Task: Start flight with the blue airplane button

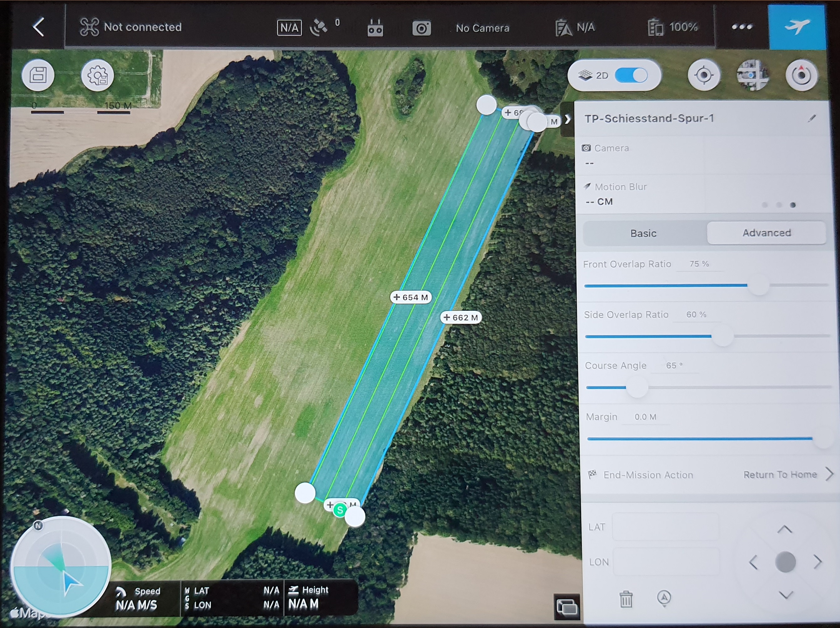Action: coord(797,27)
